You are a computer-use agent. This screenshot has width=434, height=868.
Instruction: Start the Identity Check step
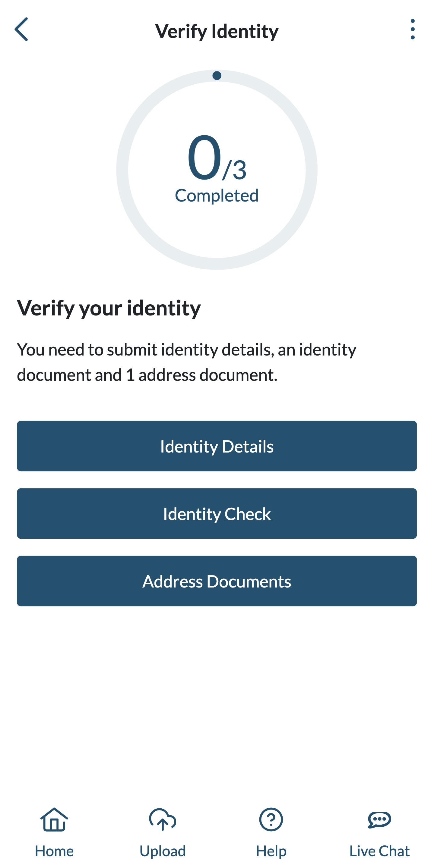[217, 513]
